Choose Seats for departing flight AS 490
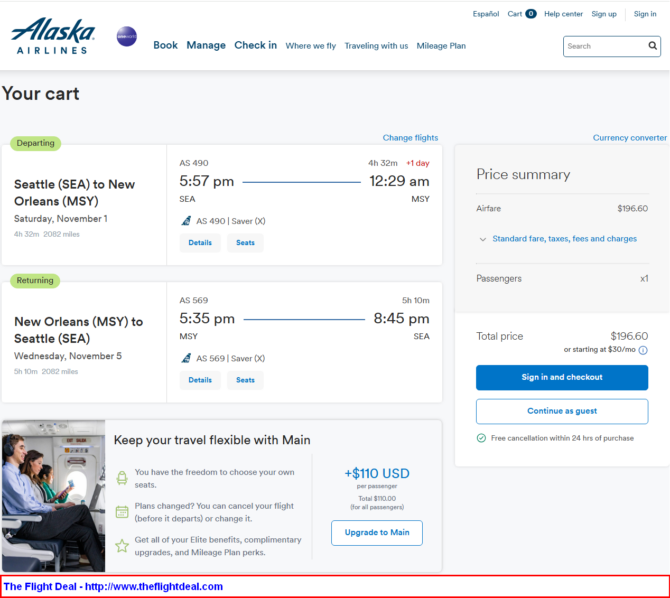The height and width of the screenshot is (598, 670). (245, 243)
